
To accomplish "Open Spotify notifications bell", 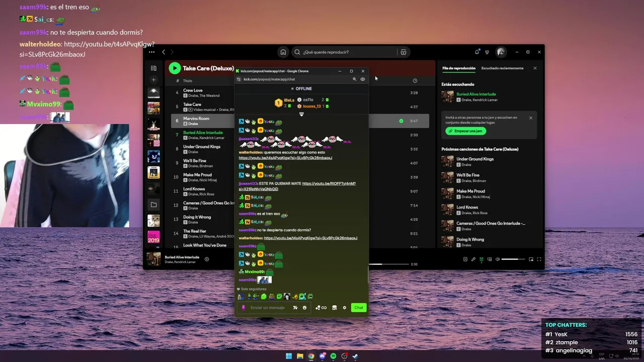I will [x=477, y=52].
